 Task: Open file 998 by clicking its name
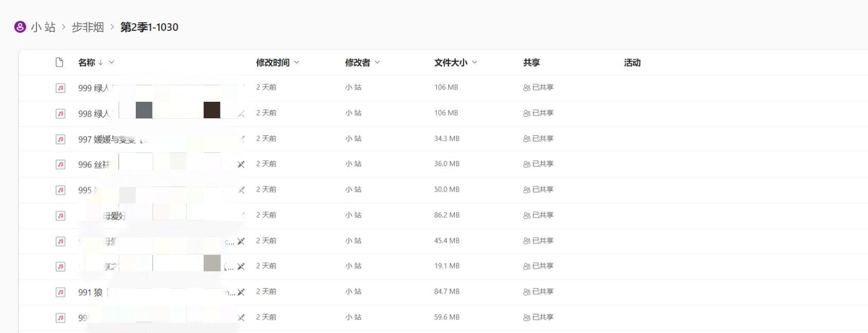94,114
